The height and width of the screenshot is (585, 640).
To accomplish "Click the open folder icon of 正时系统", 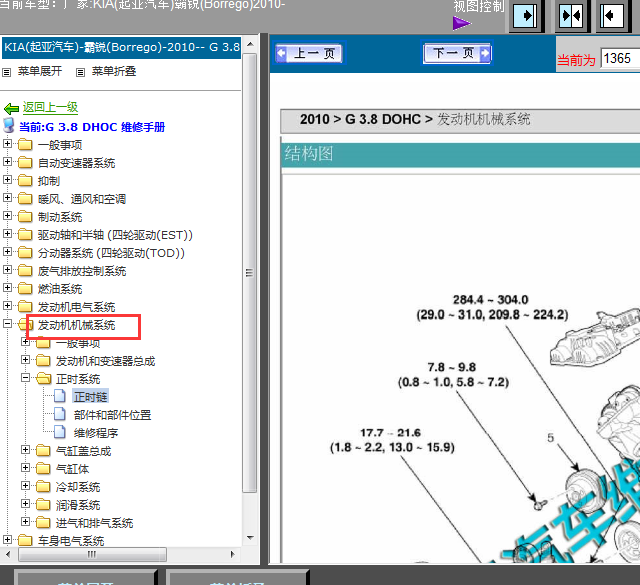I will 43,378.
